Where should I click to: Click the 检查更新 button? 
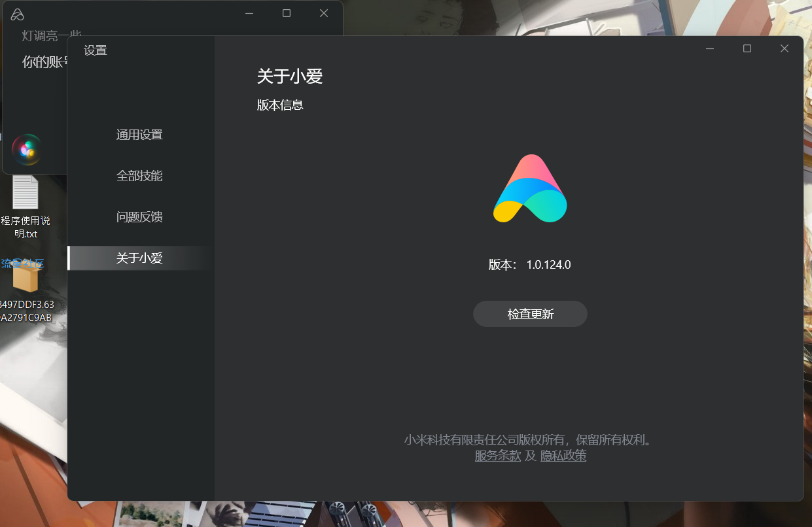click(x=530, y=314)
